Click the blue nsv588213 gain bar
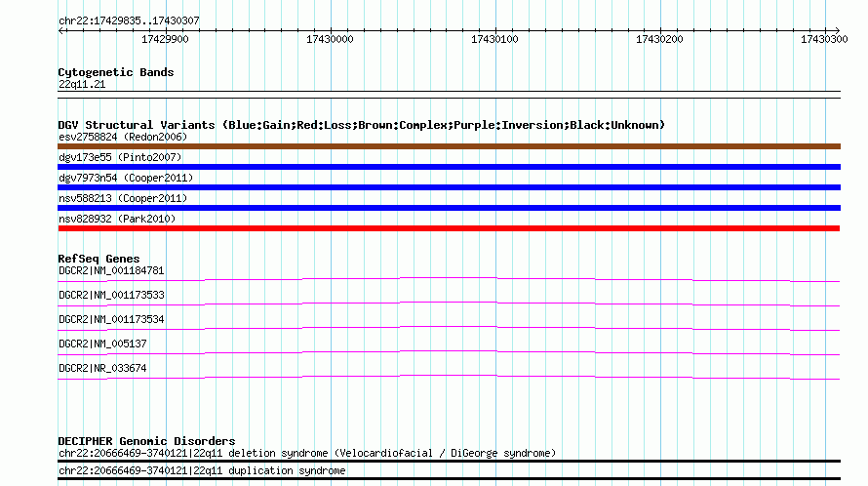The width and height of the screenshot is (868, 486). tap(449, 208)
